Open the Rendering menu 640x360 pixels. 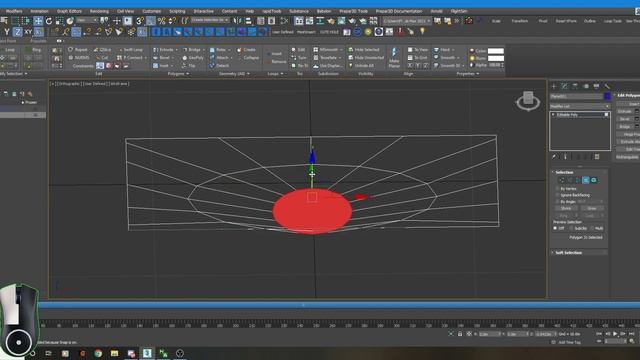pyautogui.click(x=99, y=11)
